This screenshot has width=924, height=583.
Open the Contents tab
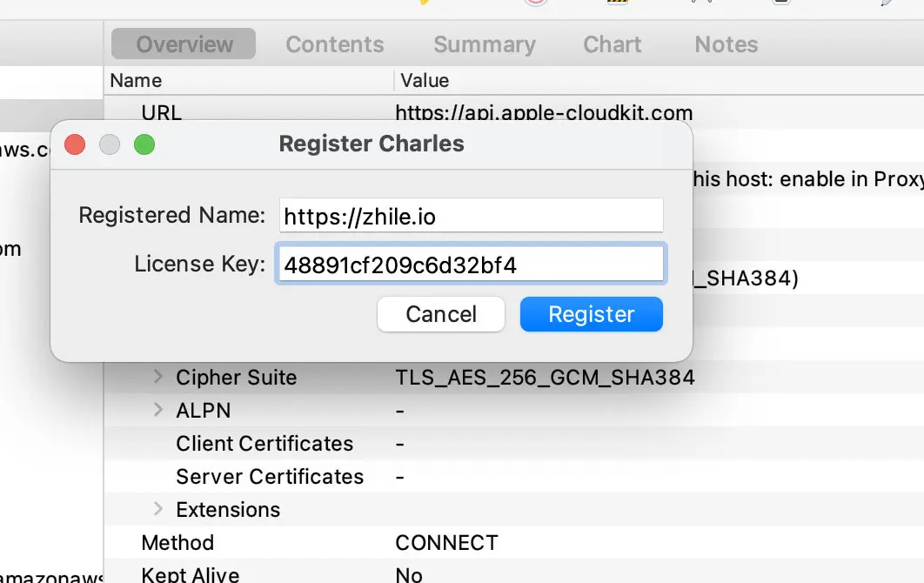click(334, 44)
